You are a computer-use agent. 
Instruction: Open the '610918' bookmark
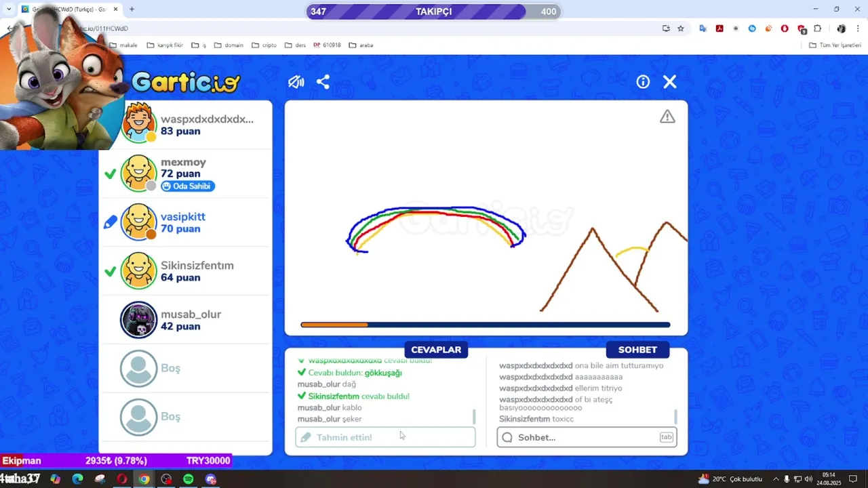click(x=327, y=45)
